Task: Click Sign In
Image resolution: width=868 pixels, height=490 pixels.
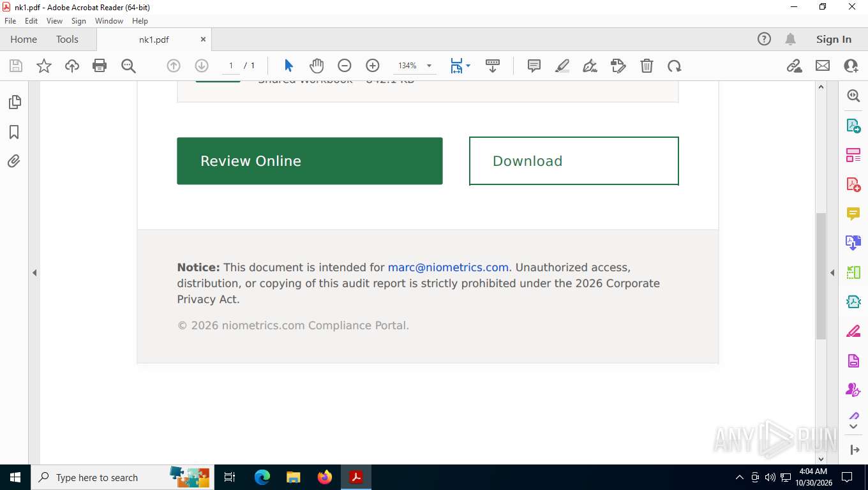Action: pyautogui.click(x=834, y=40)
